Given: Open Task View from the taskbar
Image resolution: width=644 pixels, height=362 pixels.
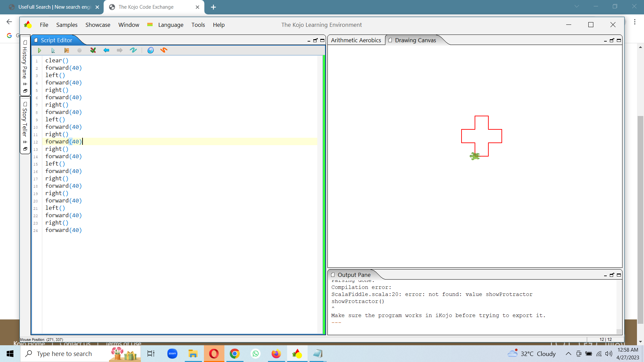Looking at the screenshot, I should tap(151, 354).
